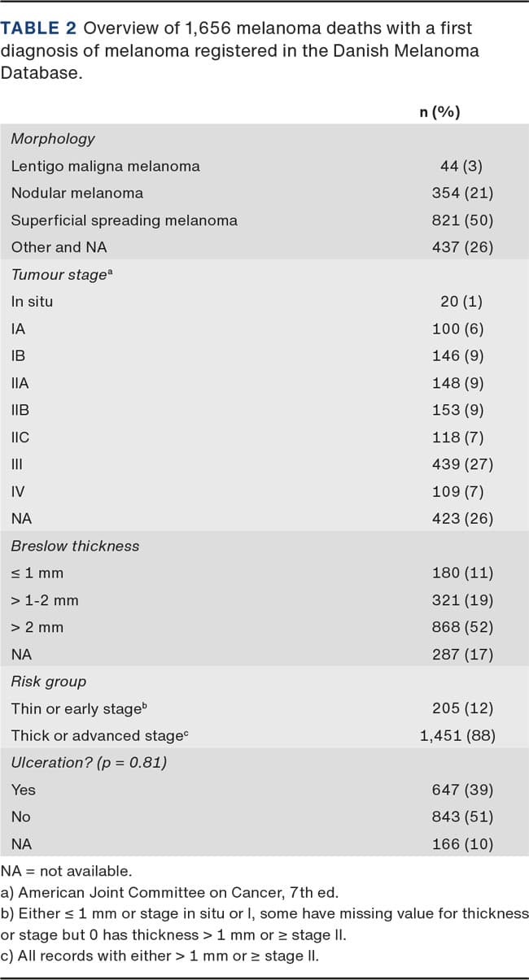Select the Nodular melanoma value 354 (21)
This screenshot has height=980, width=529.
coord(462,193)
